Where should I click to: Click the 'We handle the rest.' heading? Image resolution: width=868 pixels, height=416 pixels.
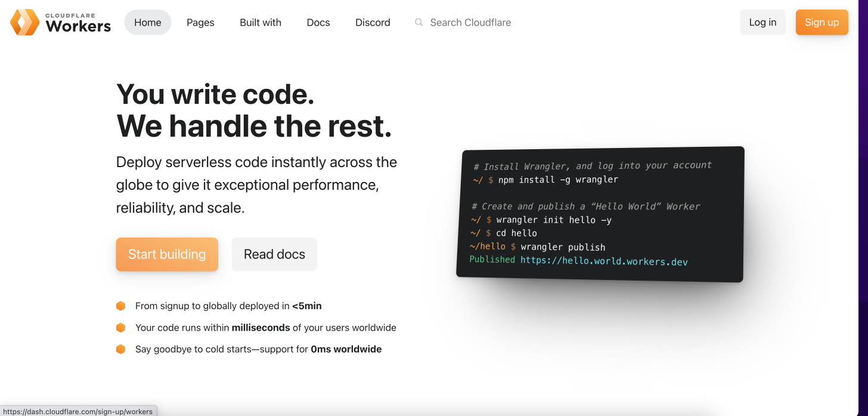(254, 126)
